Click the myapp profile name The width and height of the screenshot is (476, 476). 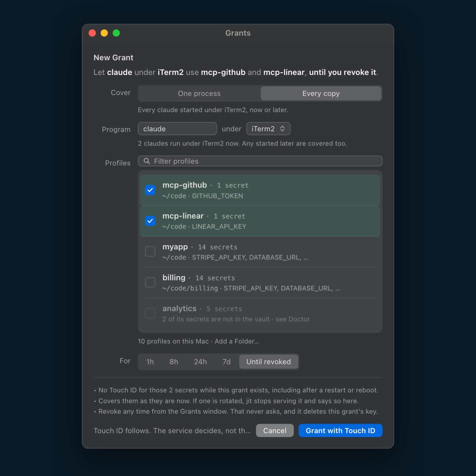coord(175,247)
